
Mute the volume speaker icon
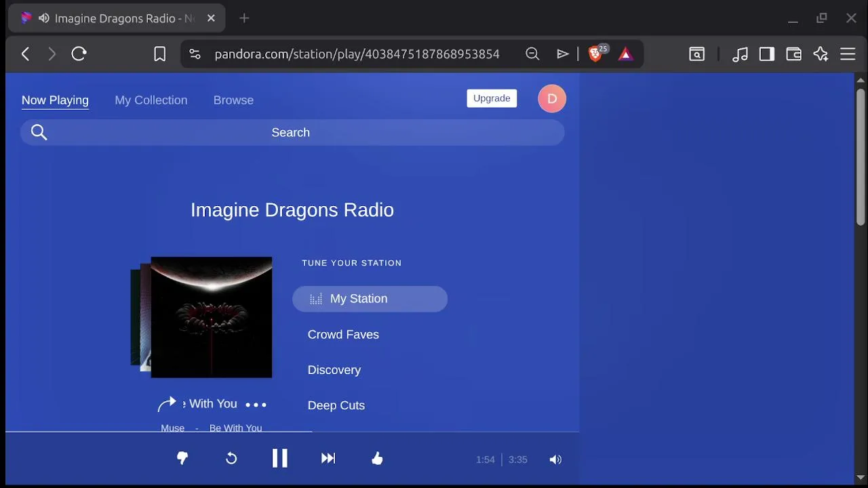coord(555,460)
